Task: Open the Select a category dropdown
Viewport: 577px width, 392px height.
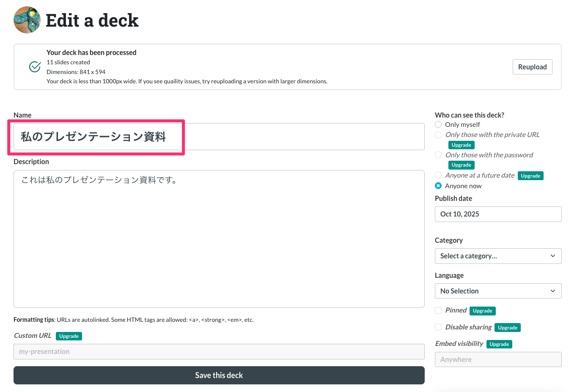Action: click(x=498, y=256)
